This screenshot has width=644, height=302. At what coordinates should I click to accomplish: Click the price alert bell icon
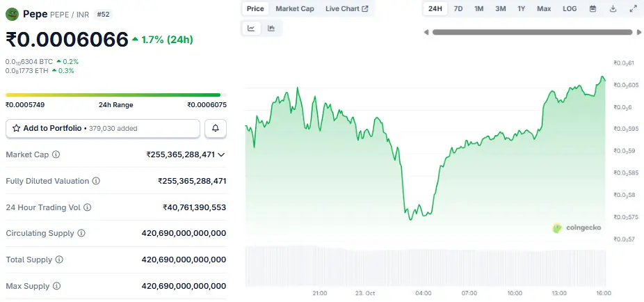216,129
